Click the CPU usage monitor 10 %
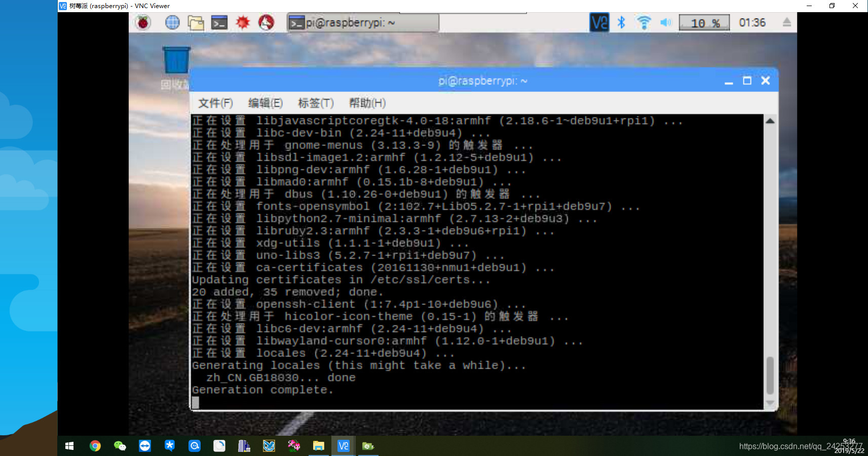The height and width of the screenshot is (456, 868). [704, 23]
